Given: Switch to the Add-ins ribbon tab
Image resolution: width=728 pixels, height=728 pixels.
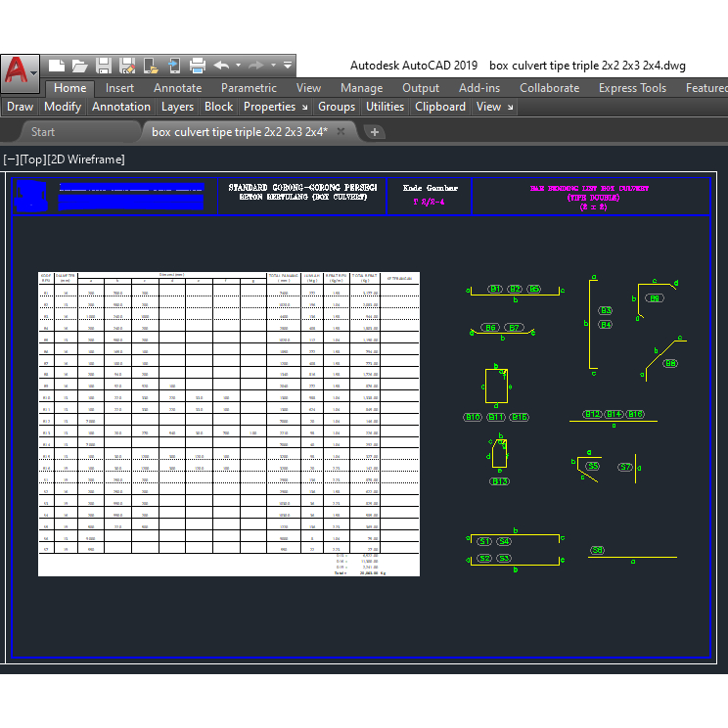Looking at the screenshot, I should click(x=479, y=88).
